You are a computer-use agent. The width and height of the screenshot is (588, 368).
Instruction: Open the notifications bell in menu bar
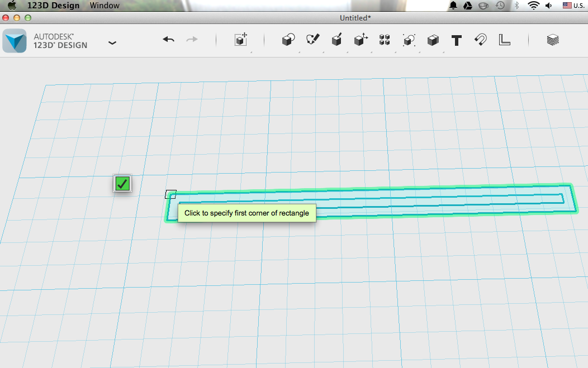[x=453, y=5]
